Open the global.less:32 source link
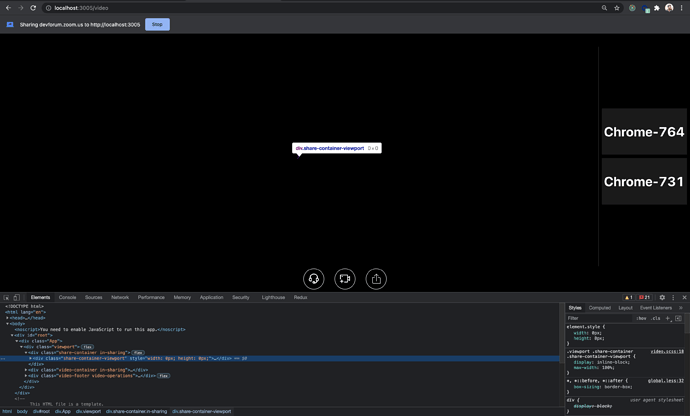This screenshot has height=416, width=690. click(x=666, y=381)
